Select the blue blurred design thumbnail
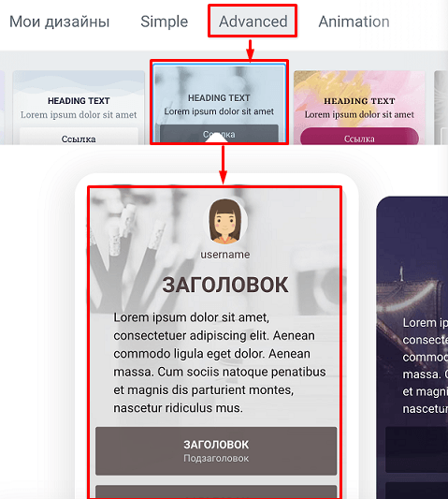This screenshot has width=448, height=499. point(219,103)
